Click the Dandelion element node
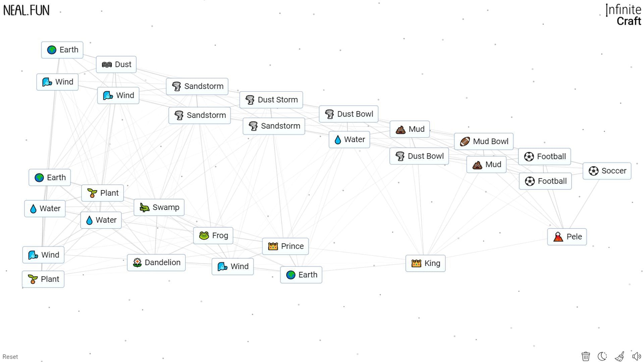 (157, 262)
